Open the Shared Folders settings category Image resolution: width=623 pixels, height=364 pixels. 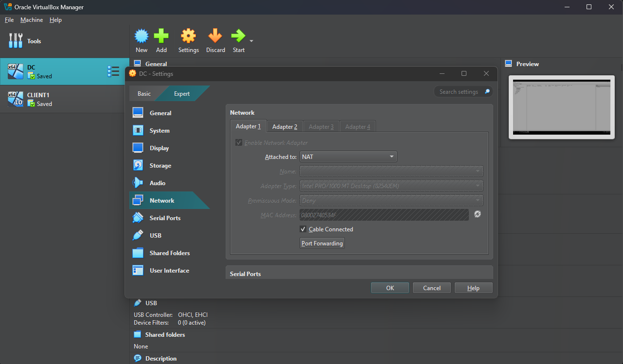click(x=169, y=253)
